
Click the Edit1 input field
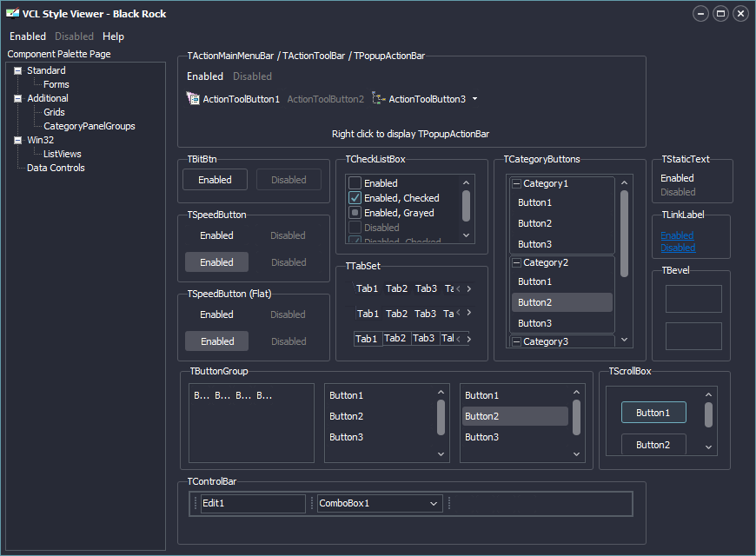coord(253,503)
